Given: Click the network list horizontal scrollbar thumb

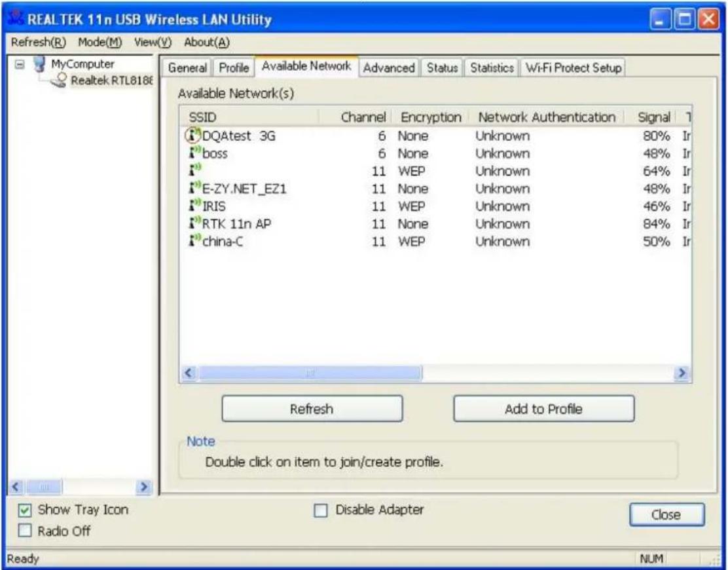Looking at the screenshot, I should 310,373.
